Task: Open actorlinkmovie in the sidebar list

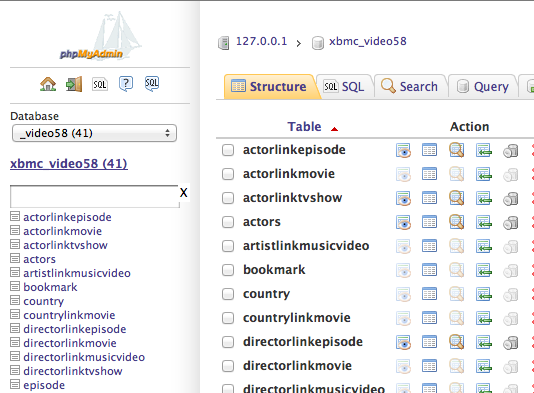Action: tap(63, 231)
